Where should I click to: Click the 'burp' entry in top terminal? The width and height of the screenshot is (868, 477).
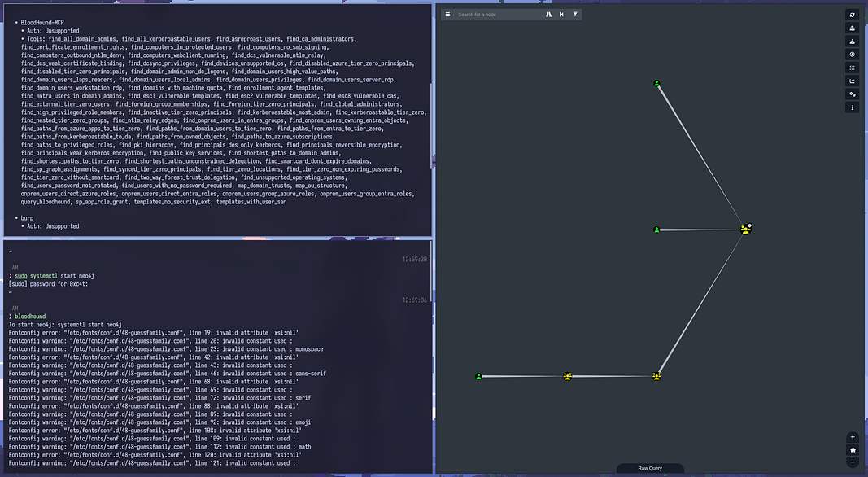click(x=27, y=218)
